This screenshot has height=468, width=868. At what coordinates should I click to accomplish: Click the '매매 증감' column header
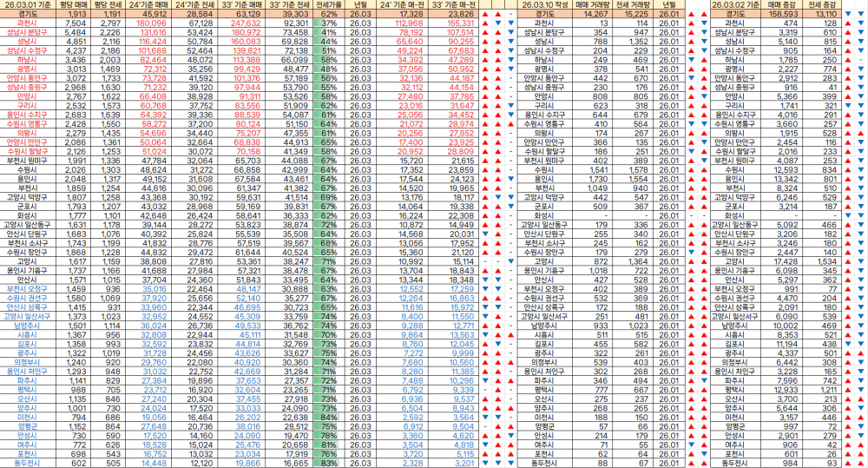782,4
